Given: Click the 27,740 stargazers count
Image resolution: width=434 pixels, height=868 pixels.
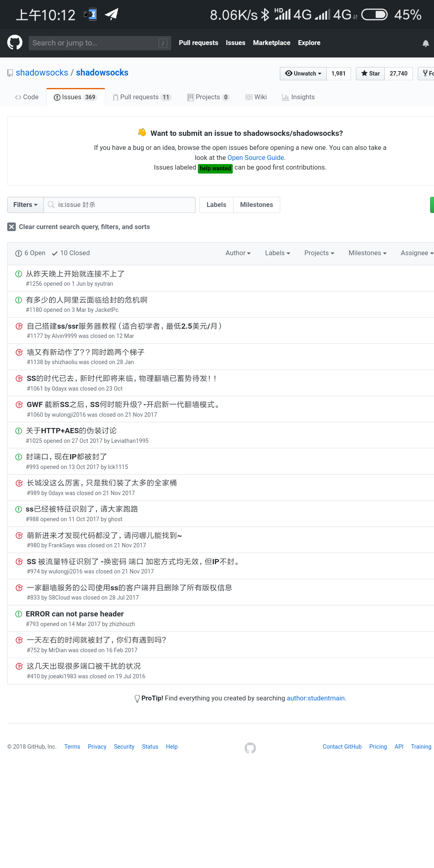Looking at the screenshot, I should click(399, 74).
